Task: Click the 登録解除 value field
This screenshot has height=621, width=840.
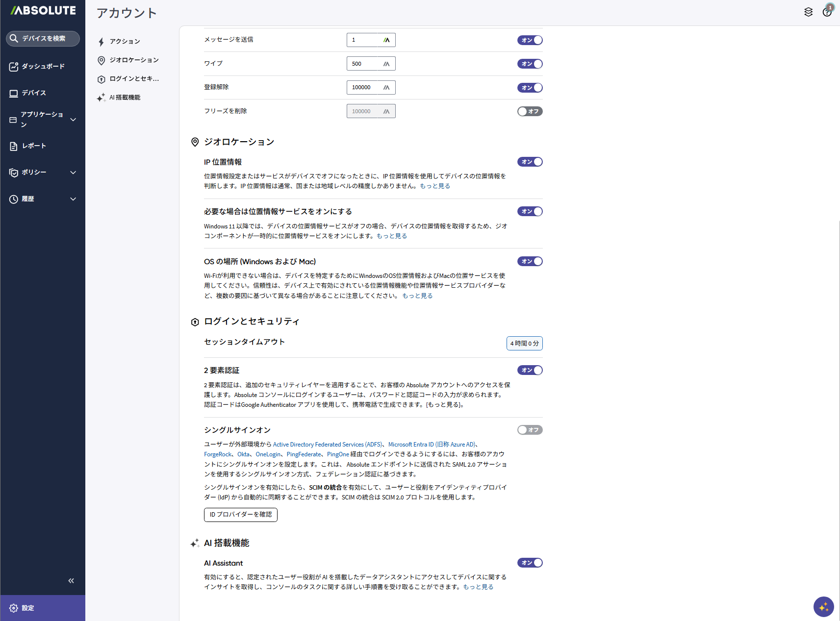Action: [x=371, y=88]
